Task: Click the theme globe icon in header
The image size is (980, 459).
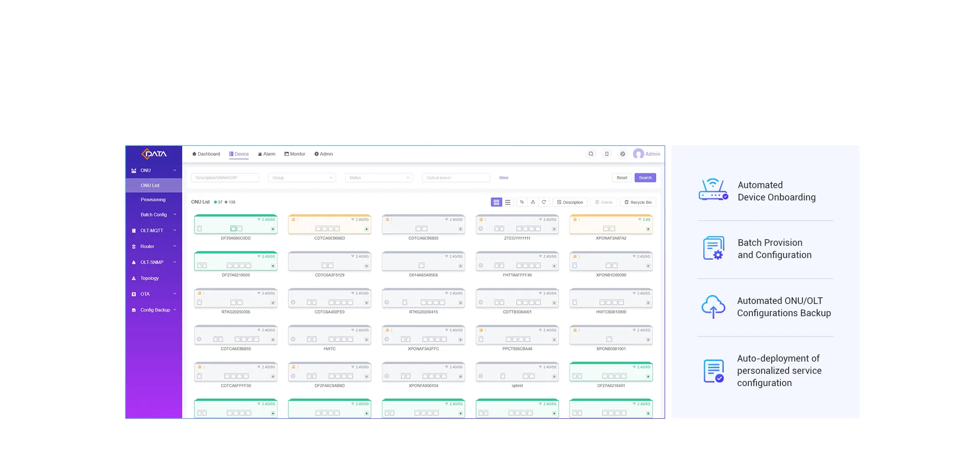Action: click(x=622, y=154)
